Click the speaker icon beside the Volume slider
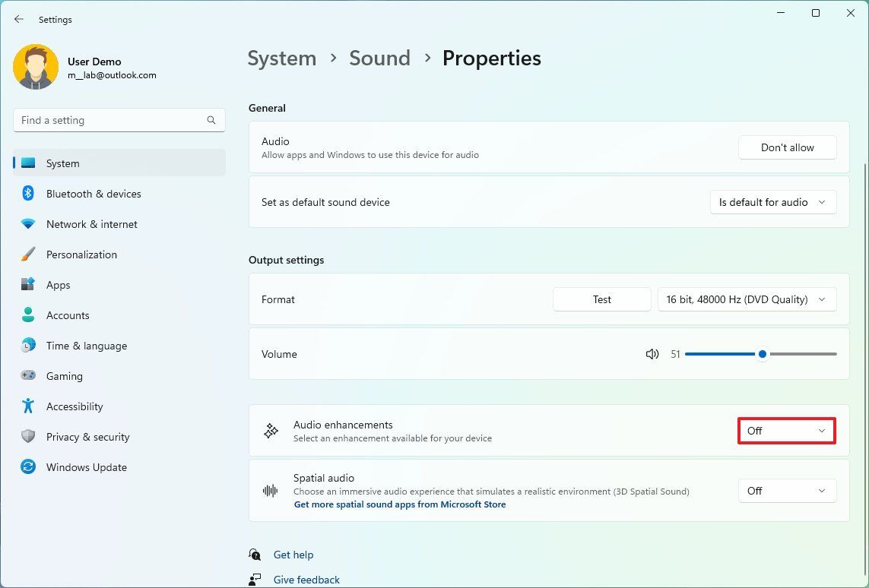 point(652,354)
